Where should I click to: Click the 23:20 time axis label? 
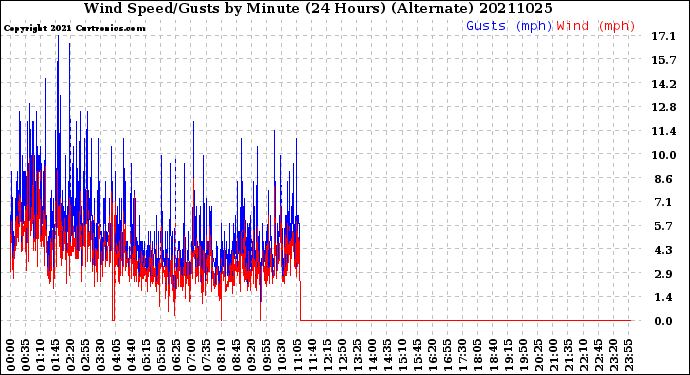613,355
